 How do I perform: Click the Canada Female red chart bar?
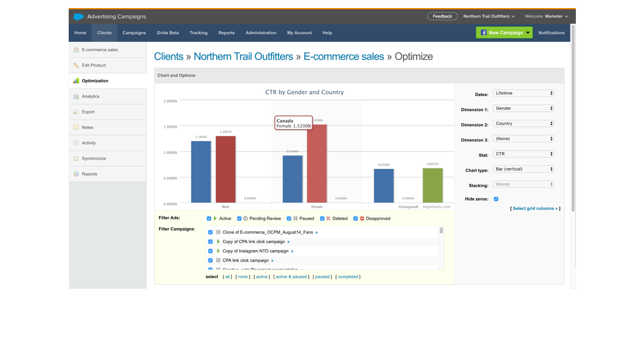tap(317, 166)
